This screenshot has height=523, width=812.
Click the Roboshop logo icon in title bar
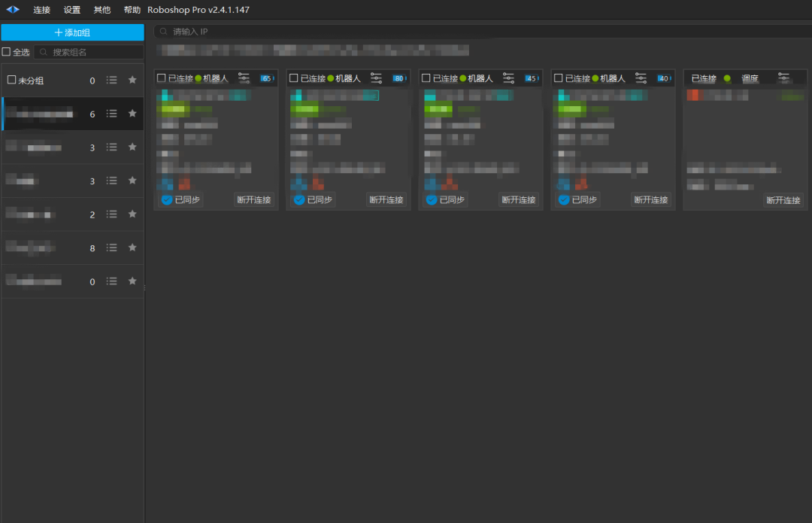click(x=13, y=10)
